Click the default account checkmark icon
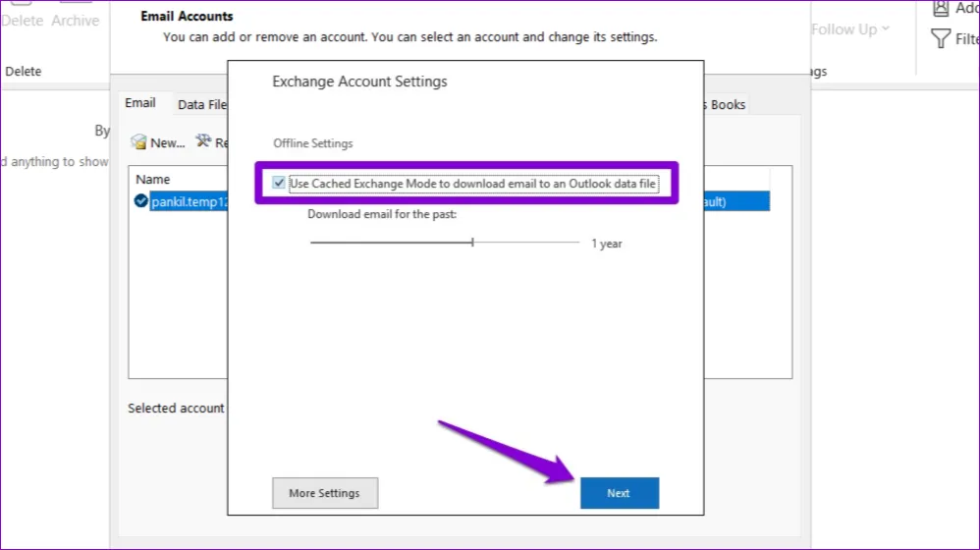This screenshot has height=550, width=980. coord(141,201)
